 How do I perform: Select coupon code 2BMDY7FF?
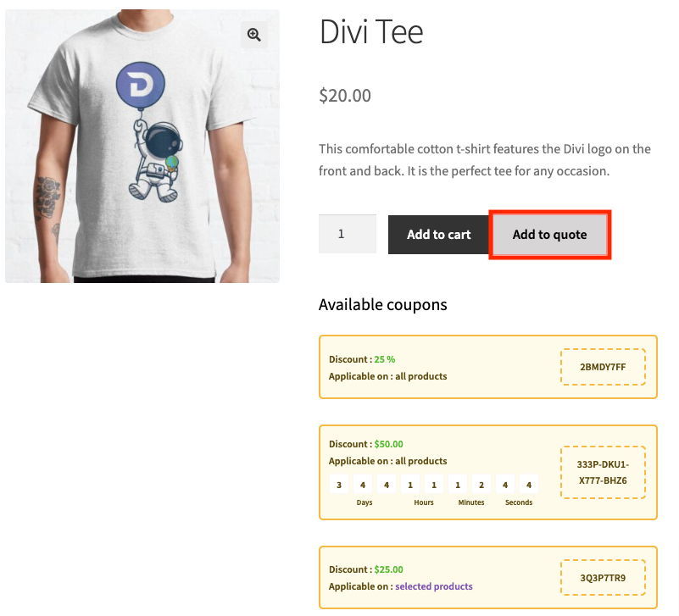[x=603, y=367]
